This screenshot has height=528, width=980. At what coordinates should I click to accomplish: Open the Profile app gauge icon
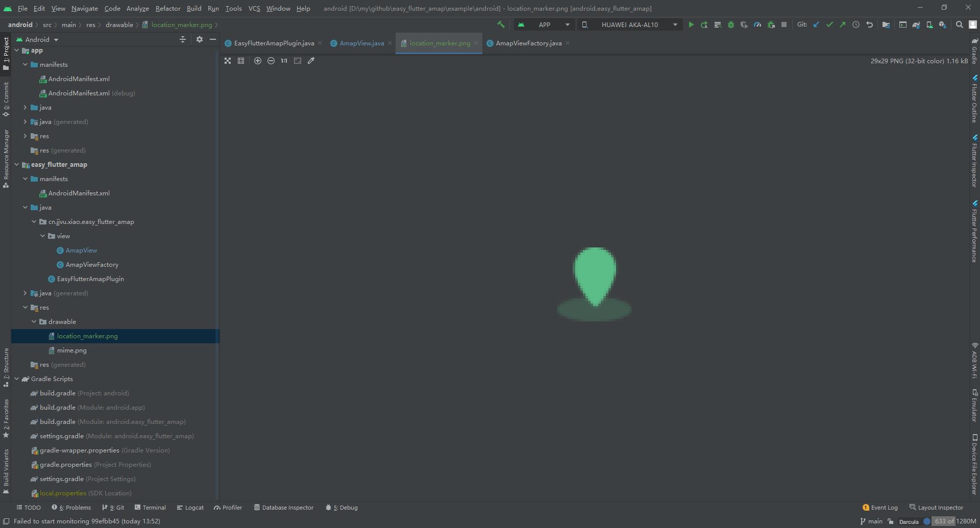757,24
